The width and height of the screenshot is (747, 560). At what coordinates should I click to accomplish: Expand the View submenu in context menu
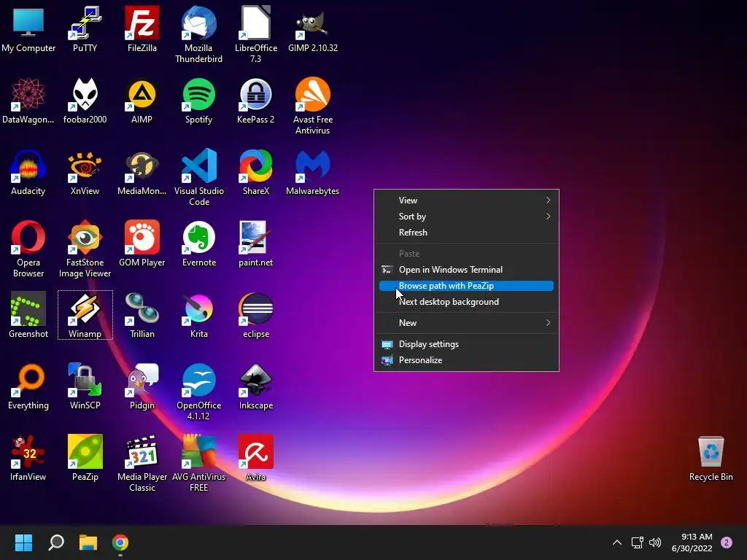tap(466, 200)
